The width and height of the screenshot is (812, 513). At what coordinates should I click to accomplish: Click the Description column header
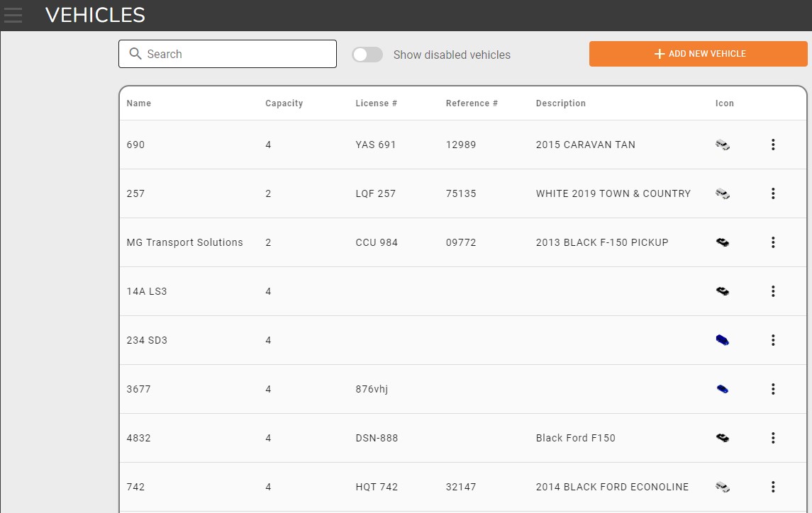pyautogui.click(x=560, y=103)
